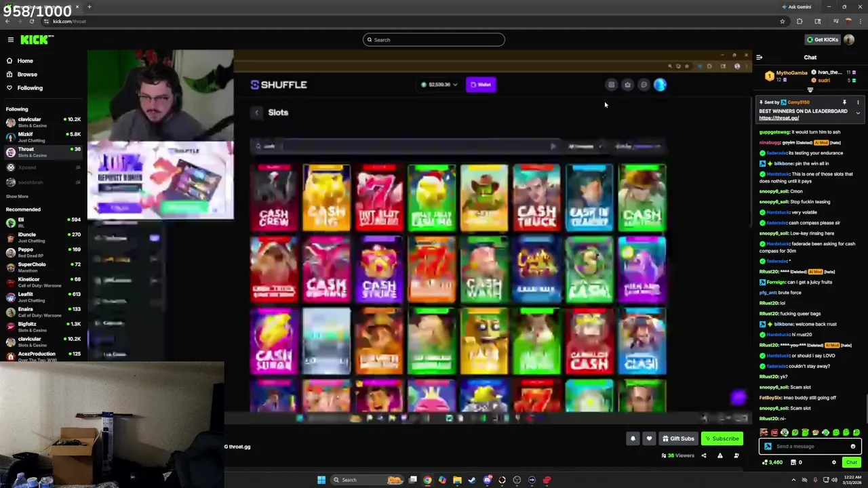Open Kineticor recommended channel

tap(43, 282)
